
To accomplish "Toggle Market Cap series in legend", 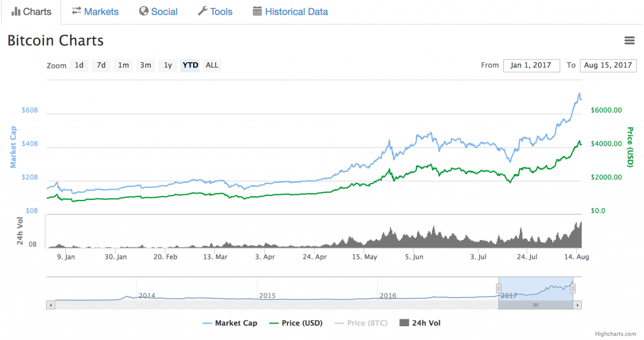I will pyautogui.click(x=230, y=323).
